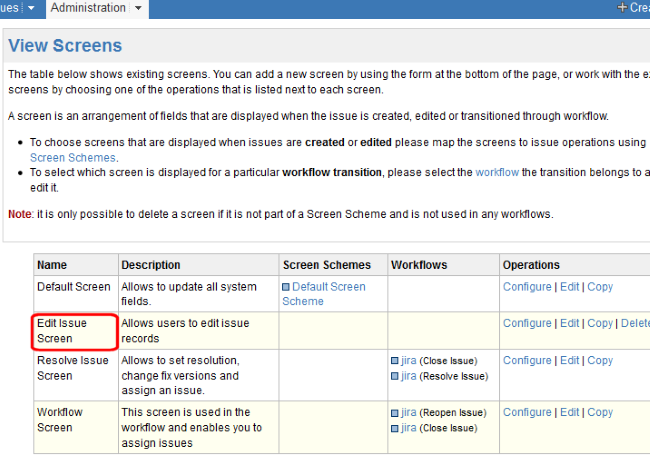The image size is (650, 457).
Task: Open jira workflow for Resolve Issue
Action: 408,376
